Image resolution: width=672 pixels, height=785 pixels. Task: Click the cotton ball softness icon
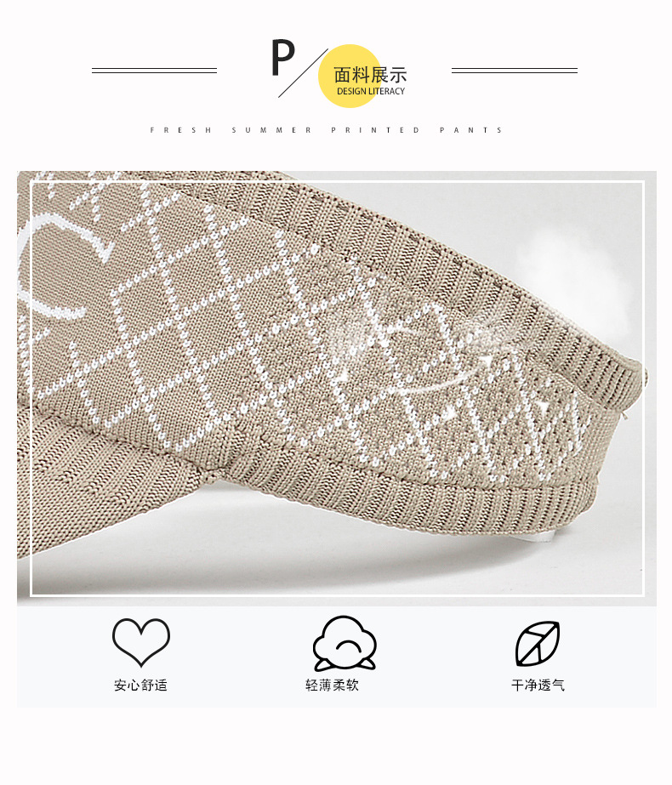[345, 643]
